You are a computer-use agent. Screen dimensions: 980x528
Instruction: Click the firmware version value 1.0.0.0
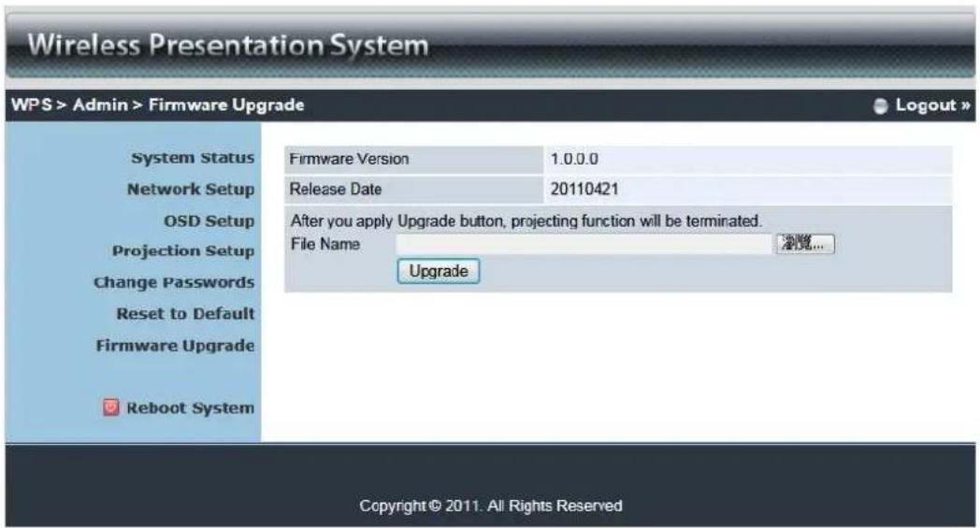tap(574, 160)
